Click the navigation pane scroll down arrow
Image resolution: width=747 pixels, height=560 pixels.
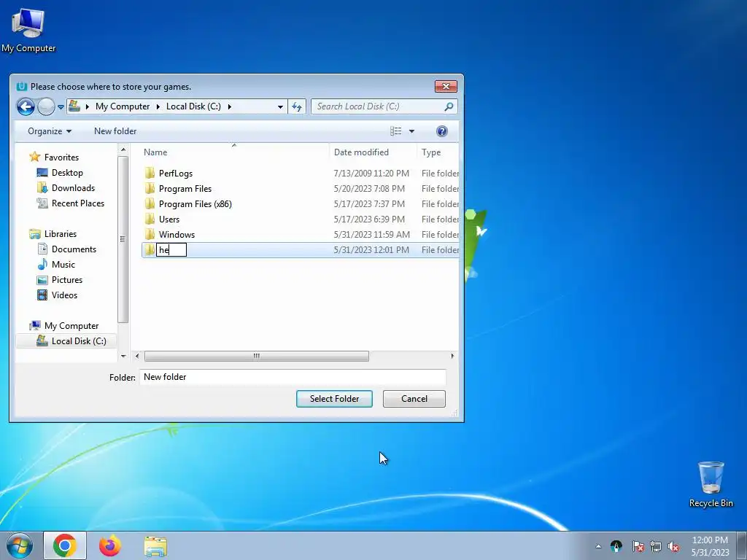point(123,356)
